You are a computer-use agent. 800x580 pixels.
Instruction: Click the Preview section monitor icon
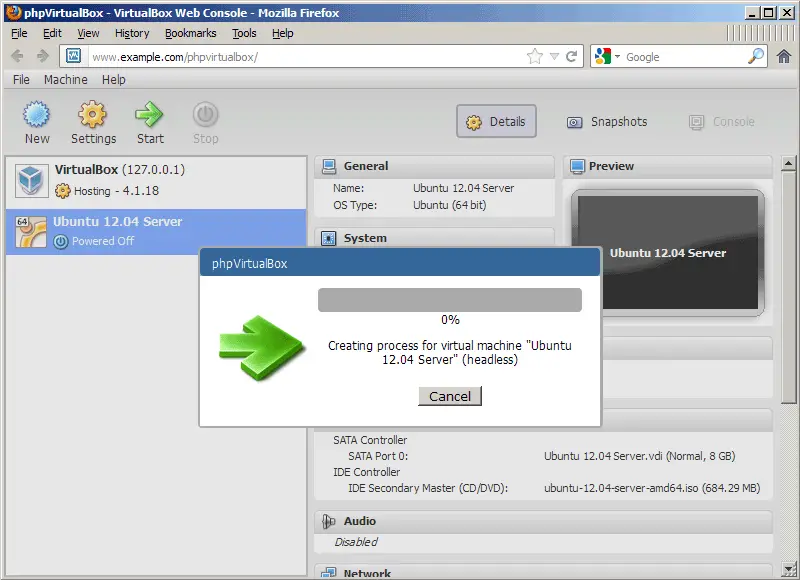pos(577,166)
